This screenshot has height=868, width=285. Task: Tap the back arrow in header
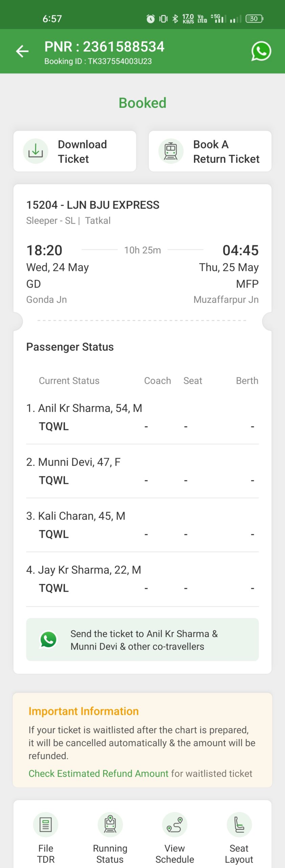22,51
